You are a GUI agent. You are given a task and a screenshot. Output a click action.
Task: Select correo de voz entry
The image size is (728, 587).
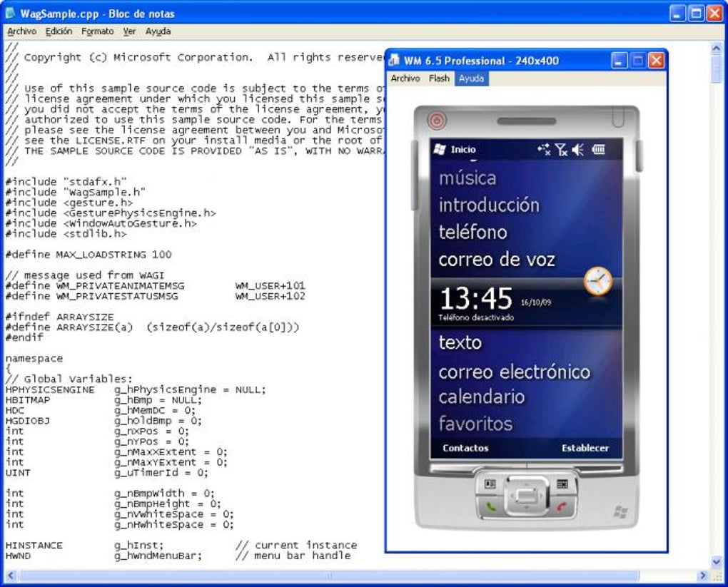coord(496,260)
